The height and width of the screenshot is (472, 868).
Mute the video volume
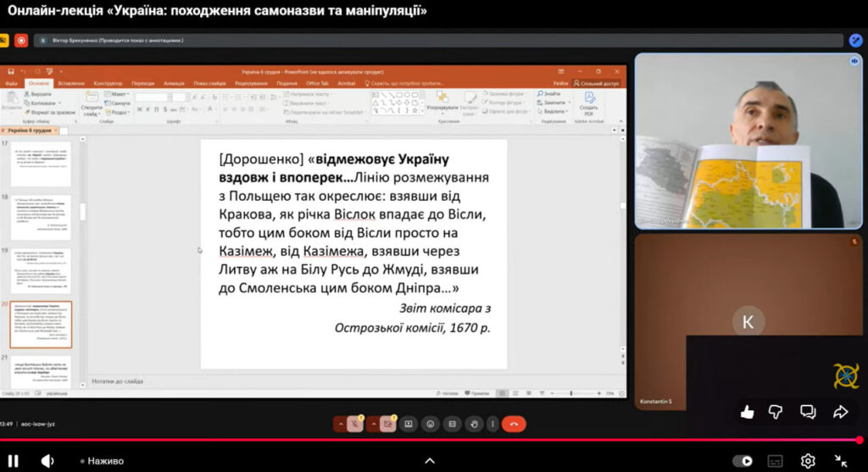[x=47, y=461]
